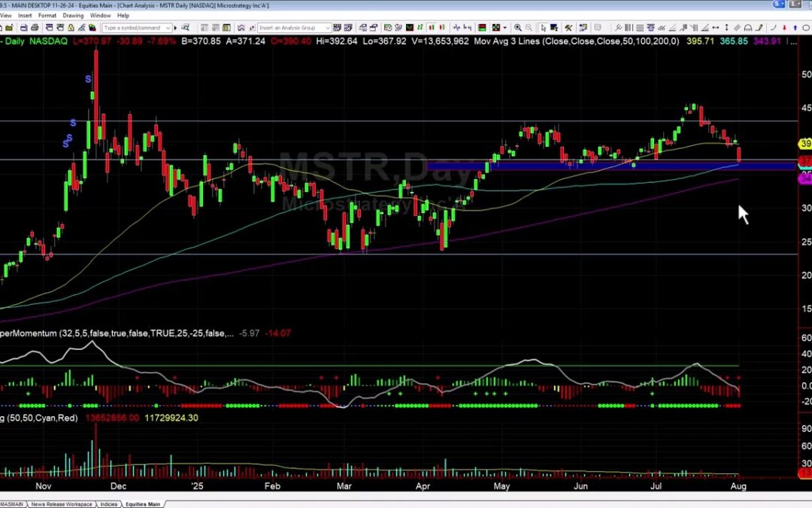Image resolution: width=812 pixels, height=508 pixels.
Task: Open the Drawing menu
Action: [73, 16]
